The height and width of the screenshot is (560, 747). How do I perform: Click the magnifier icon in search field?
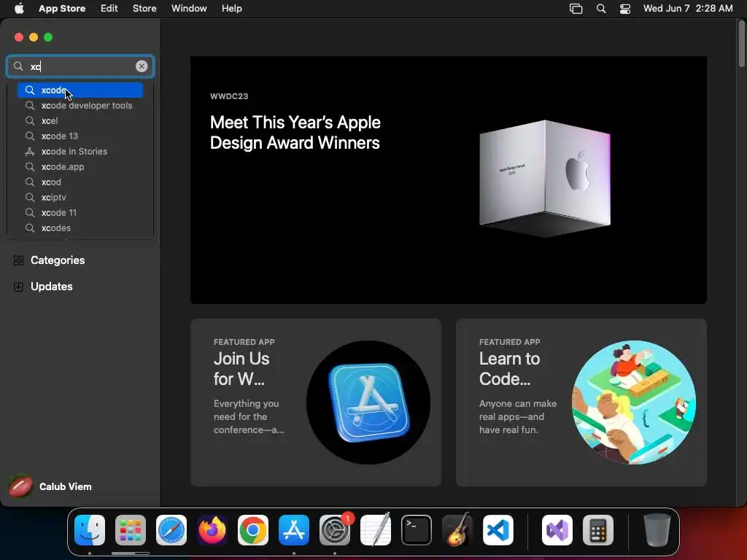[x=18, y=66]
